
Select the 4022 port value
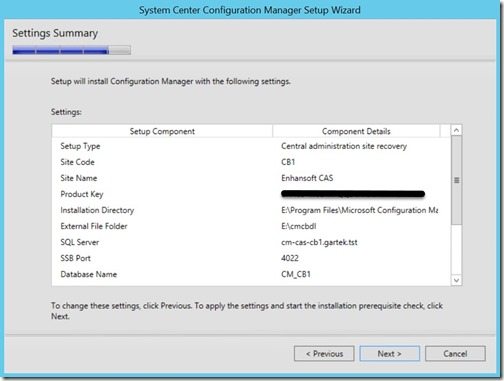pyautogui.click(x=290, y=258)
